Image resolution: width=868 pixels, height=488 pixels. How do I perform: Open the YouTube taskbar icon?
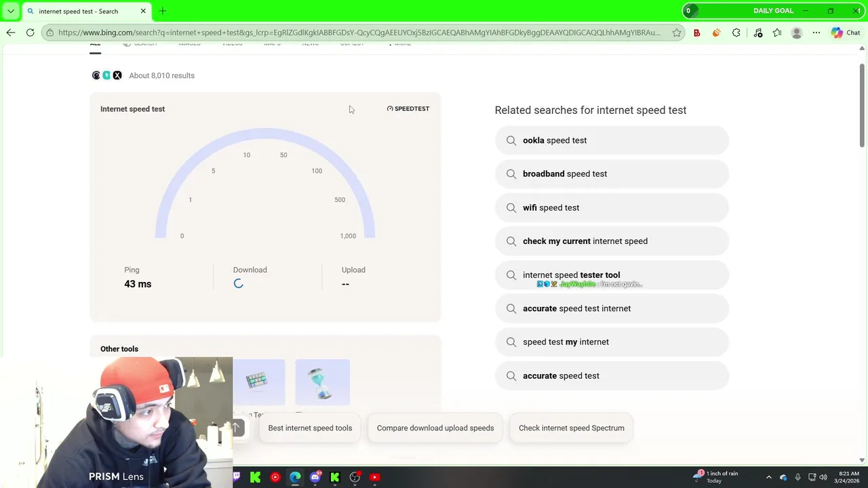pos(374,477)
